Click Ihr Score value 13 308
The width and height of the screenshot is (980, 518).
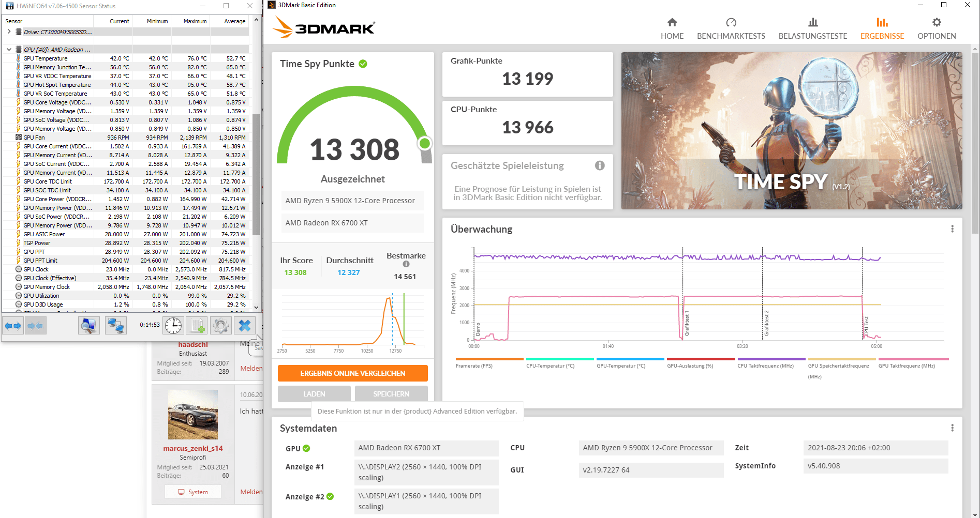(x=295, y=272)
